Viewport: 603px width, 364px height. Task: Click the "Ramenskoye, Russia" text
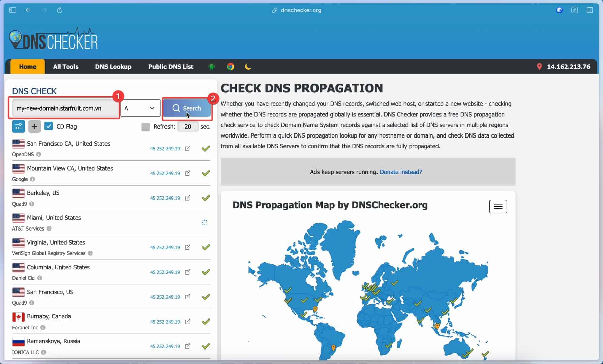(54, 341)
